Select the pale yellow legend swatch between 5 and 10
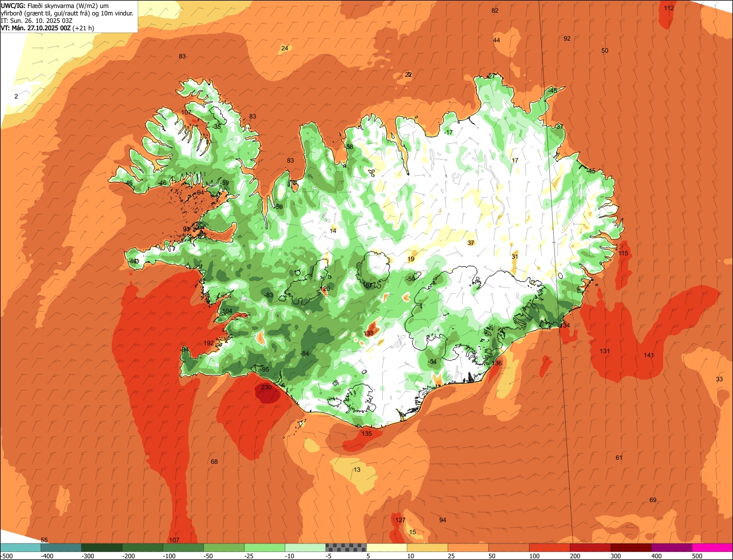This screenshot has width=733, height=560. [387, 547]
